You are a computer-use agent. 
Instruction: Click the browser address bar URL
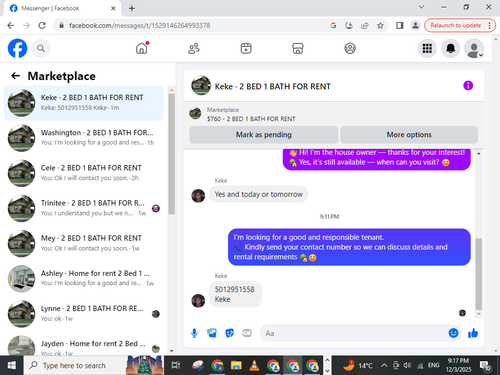(139, 25)
